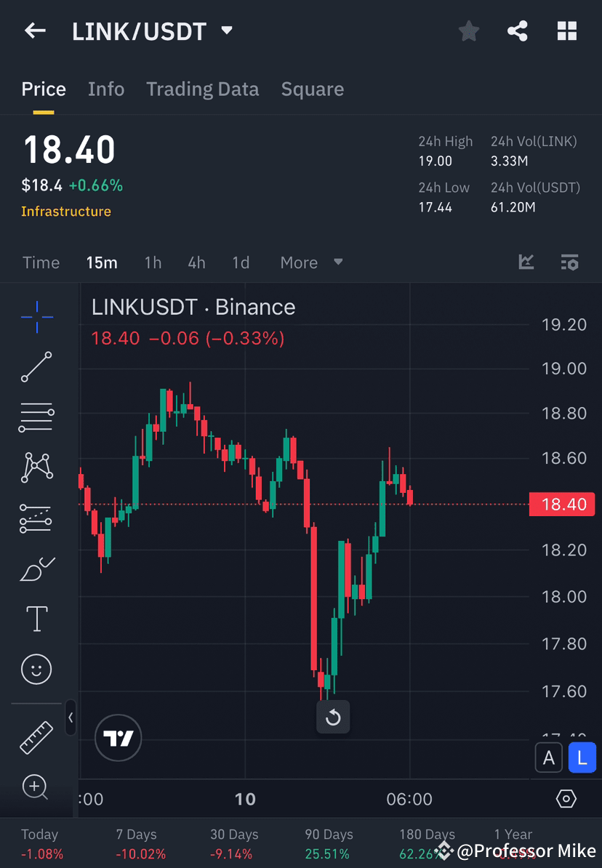Select the XABCD pattern drawing tool
Viewport: 602px width, 868px height.
[36, 467]
